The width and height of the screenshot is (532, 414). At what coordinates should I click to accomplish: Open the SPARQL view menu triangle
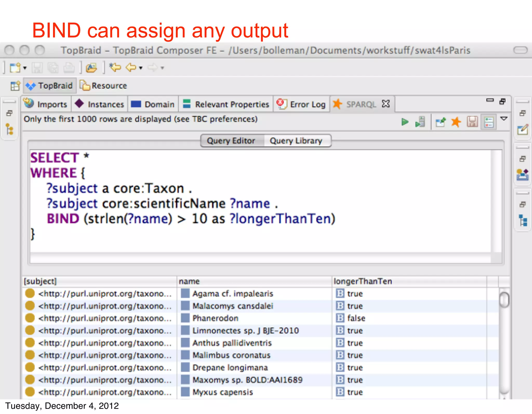pos(504,119)
